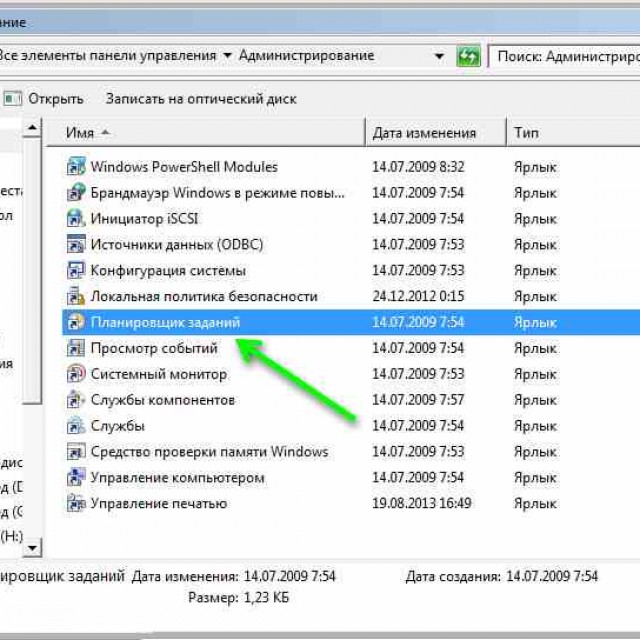
Task: Open the address bar history dropdown arrow
Action: (439, 56)
